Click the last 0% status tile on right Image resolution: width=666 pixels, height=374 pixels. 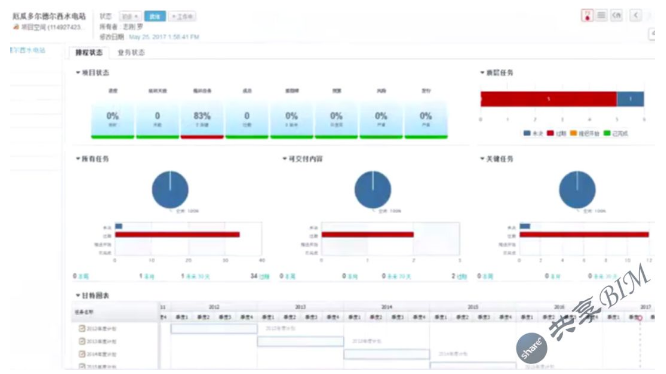point(426,120)
